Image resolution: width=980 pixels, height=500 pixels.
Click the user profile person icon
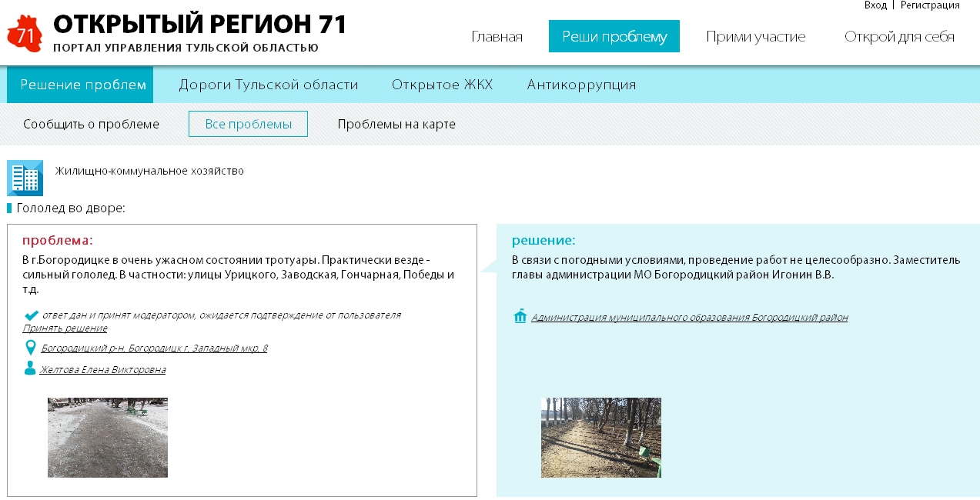[x=30, y=369]
